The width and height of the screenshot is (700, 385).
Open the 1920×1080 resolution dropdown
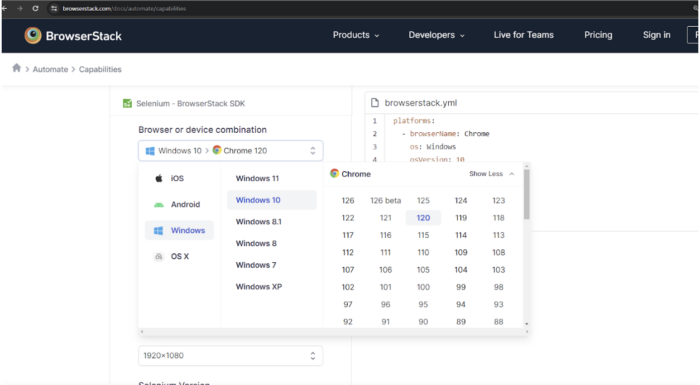click(x=230, y=356)
